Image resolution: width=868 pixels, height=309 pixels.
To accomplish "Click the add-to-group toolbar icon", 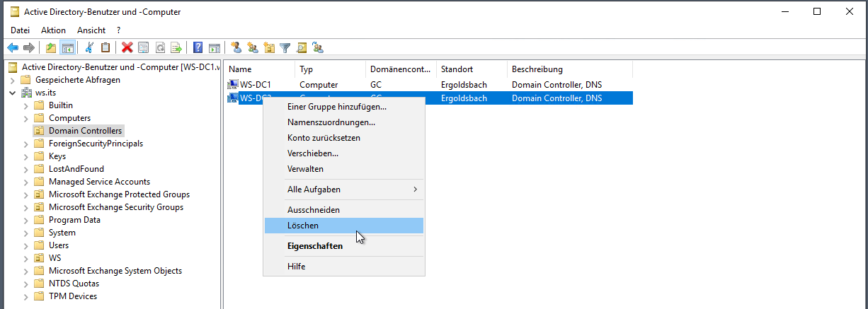I will (319, 47).
